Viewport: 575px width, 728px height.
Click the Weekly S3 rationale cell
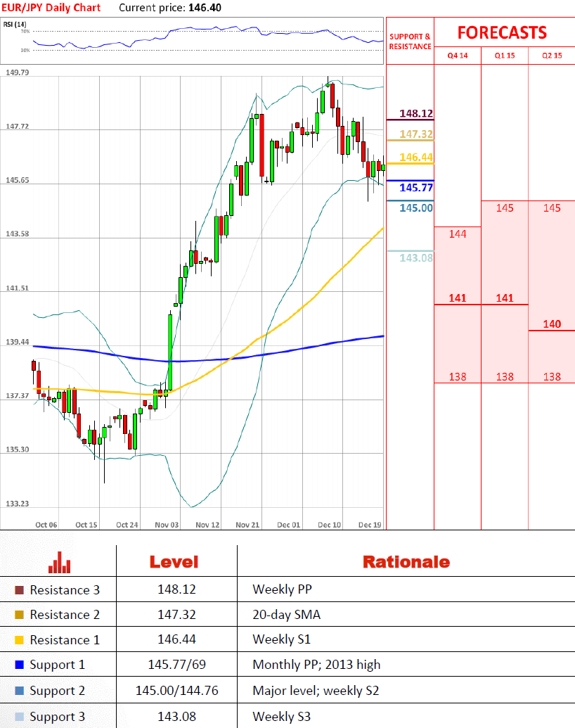pos(281,717)
